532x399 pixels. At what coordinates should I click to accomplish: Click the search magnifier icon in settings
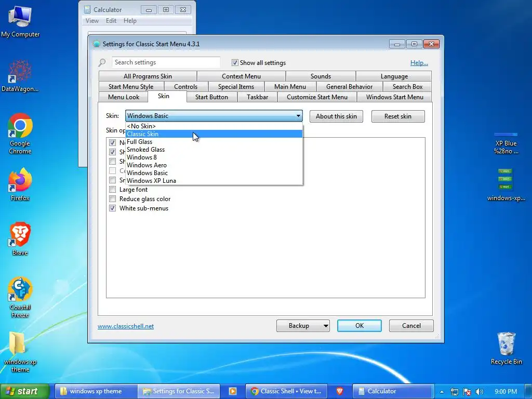click(x=102, y=63)
